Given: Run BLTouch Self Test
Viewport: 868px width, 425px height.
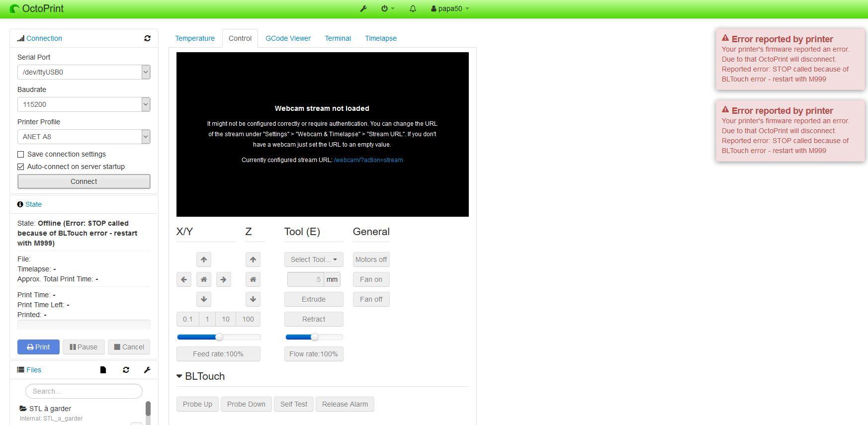Looking at the screenshot, I should tap(294, 404).
